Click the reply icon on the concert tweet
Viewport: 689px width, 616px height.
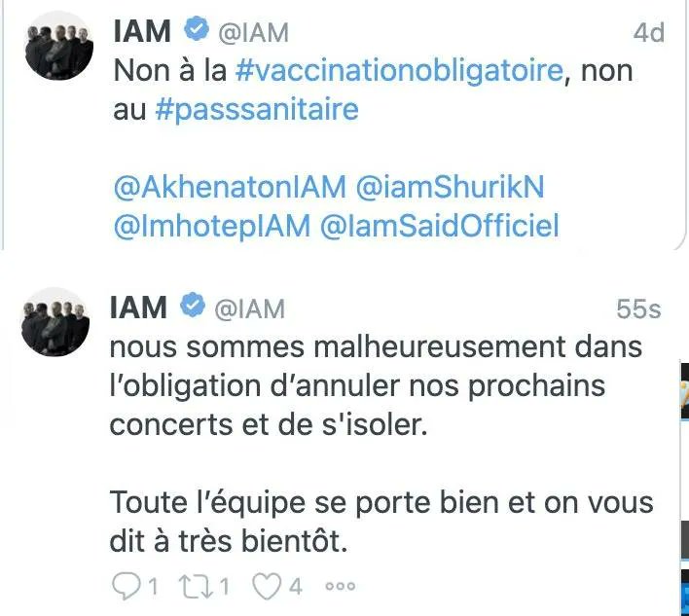127,587
